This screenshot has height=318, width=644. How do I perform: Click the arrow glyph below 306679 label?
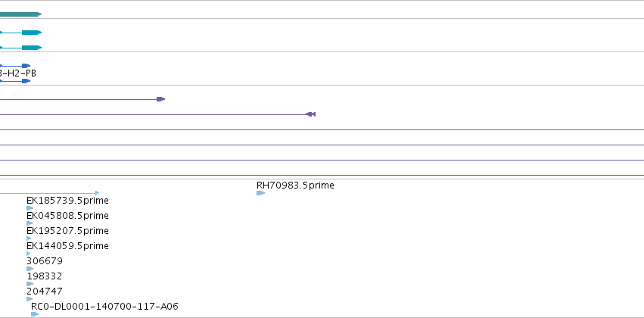(30, 269)
